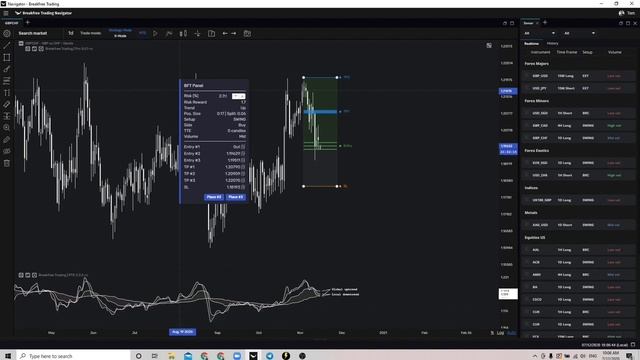Select the text annotation tool
This screenshot has height=360, width=640.
7,93
